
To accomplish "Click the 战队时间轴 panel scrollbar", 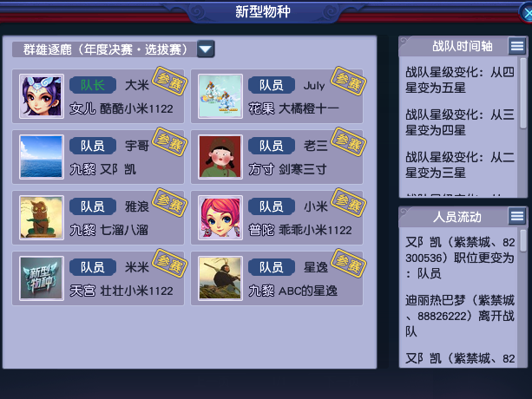I will pos(522,128).
